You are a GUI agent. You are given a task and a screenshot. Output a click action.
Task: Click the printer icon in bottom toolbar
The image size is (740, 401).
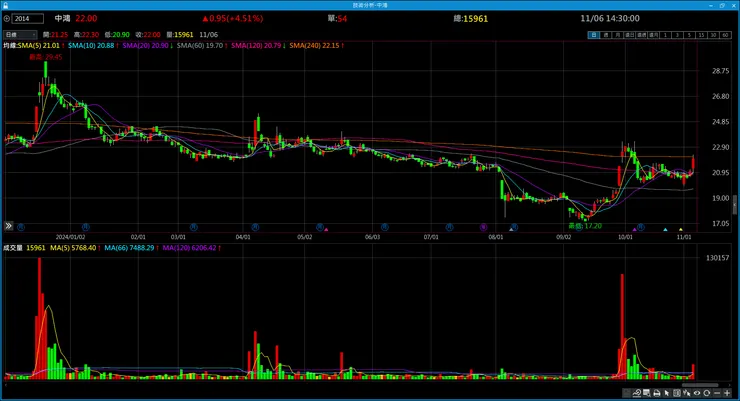(656, 393)
